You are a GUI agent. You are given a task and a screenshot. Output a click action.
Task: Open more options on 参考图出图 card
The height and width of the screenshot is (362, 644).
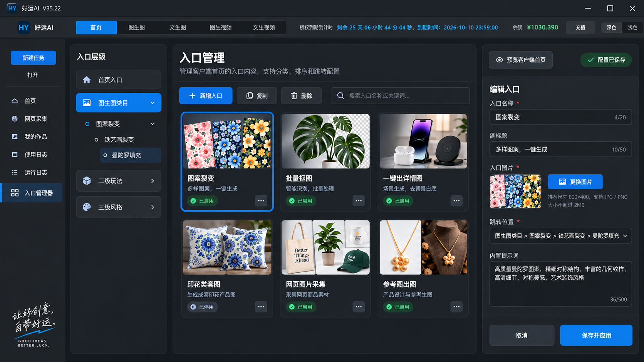point(456,307)
